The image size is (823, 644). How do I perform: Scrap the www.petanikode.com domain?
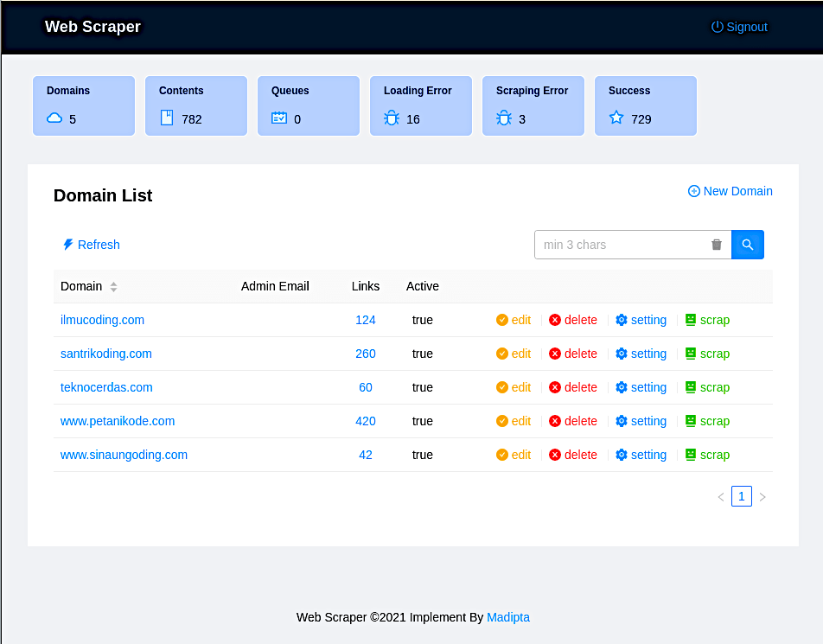(x=707, y=421)
